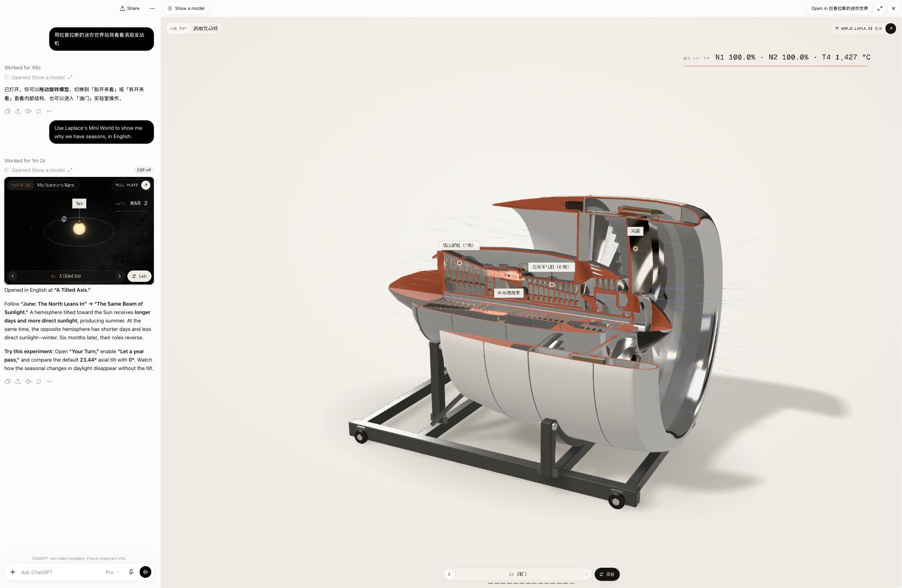
Task: Share the first assistant response
Action: pyautogui.click(x=18, y=111)
